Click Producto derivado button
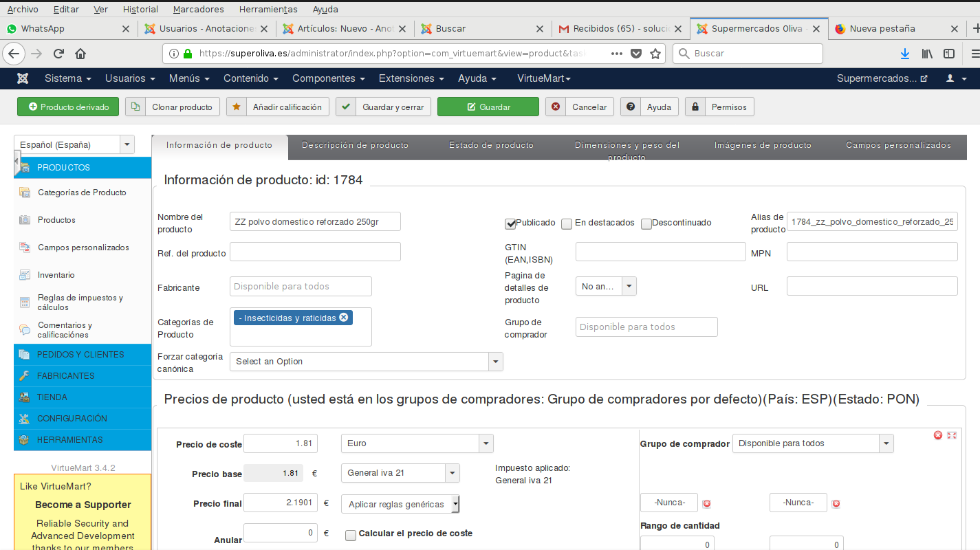The image size is (980, 550). 68,107
